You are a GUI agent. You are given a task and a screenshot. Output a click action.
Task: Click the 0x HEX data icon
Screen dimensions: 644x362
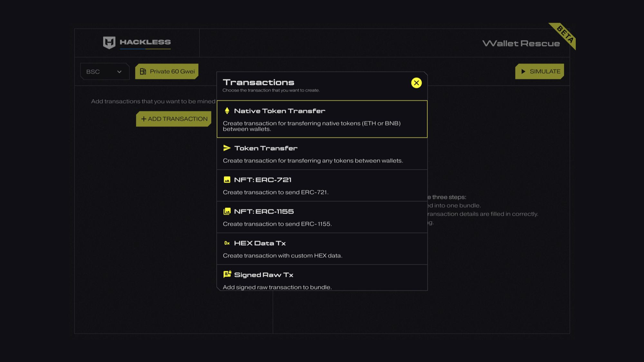[x=227, y=243]
